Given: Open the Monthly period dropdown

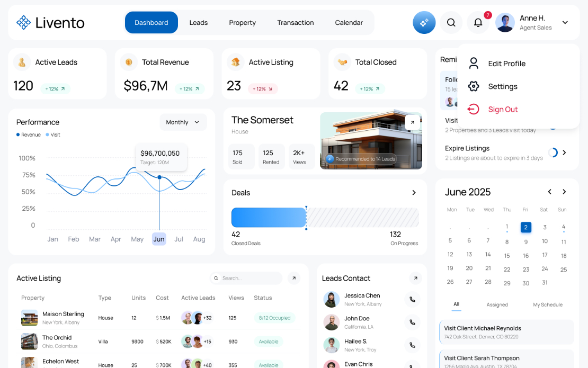Looking at the screenshot, I should click(x=183, y=122).
